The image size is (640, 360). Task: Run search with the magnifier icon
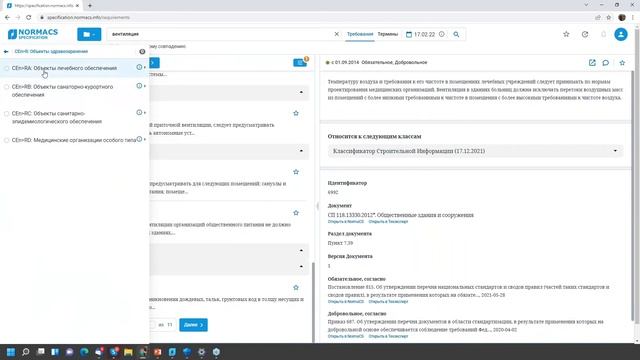click(x=456, y=34)
